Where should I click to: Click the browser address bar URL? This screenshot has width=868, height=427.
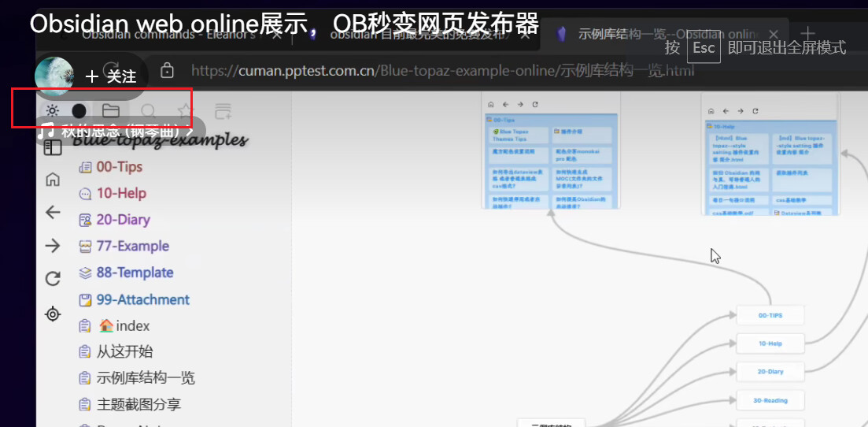(x=443, y=71)
